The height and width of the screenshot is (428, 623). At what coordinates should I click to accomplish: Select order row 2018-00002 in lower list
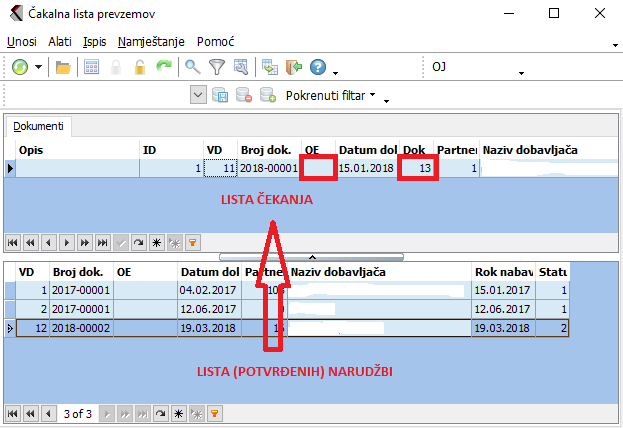point(78,327)
